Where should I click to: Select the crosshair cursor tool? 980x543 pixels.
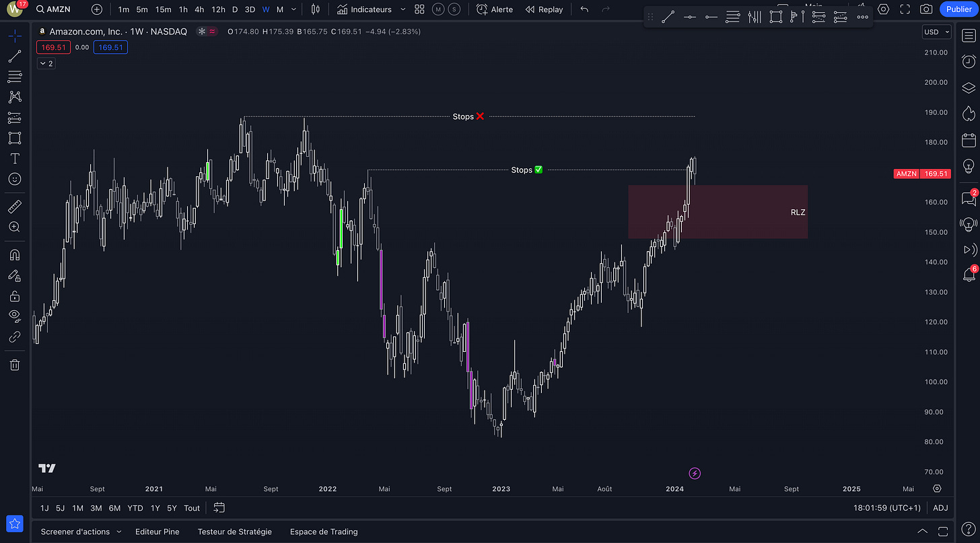pos(15,34)
